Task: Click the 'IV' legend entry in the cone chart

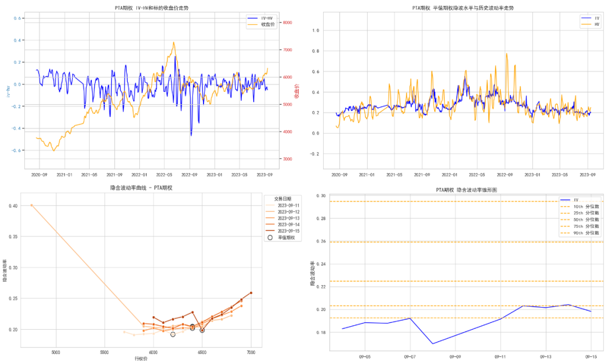Action: click(570, 200)
